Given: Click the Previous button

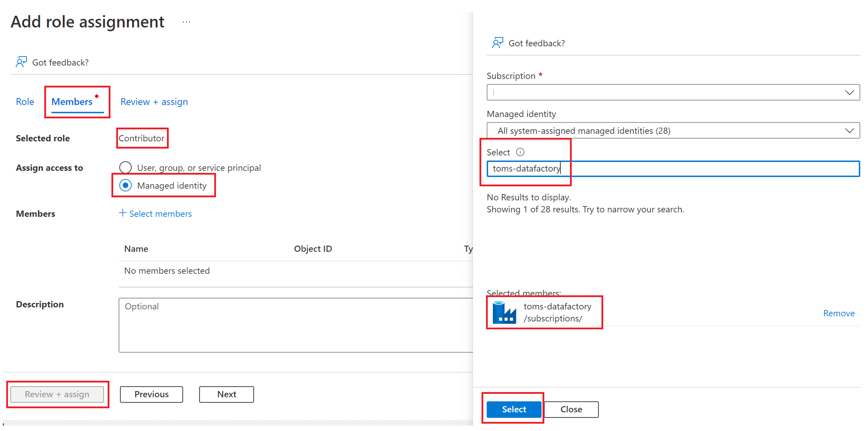Looking at the screenshot, I should click(x=151, y=394).
